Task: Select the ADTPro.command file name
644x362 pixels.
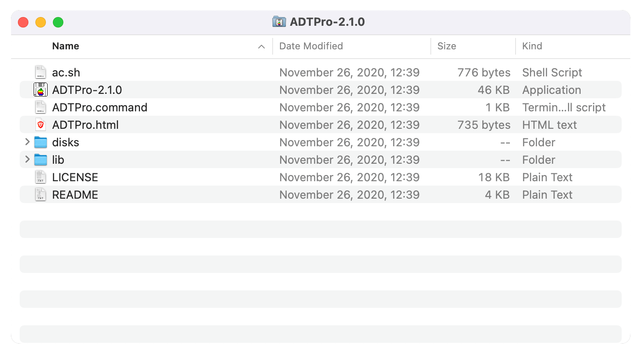Action: 100,107
